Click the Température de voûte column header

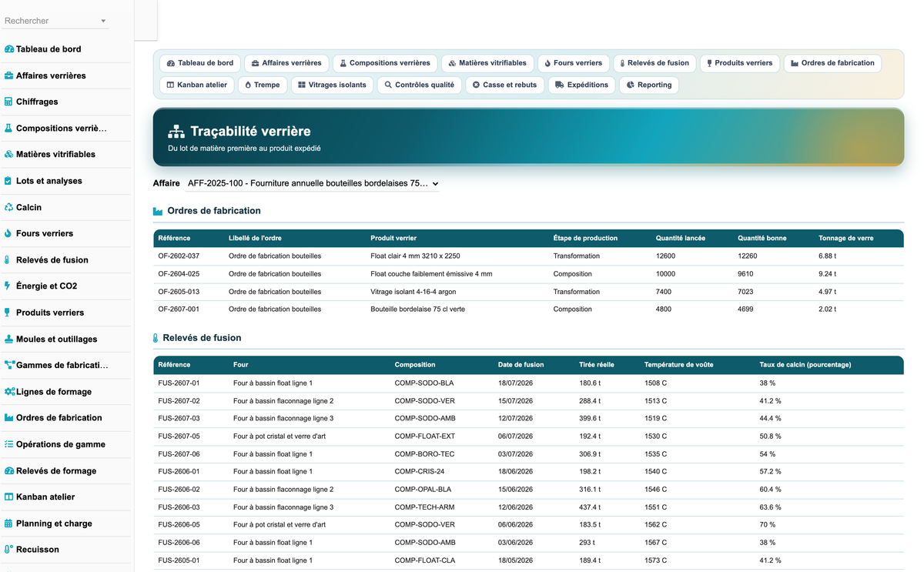click(x=678, y=365)
